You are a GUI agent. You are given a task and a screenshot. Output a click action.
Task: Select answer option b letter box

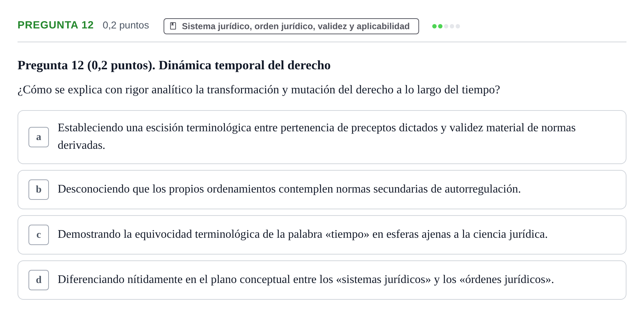[x=39, y=190]
